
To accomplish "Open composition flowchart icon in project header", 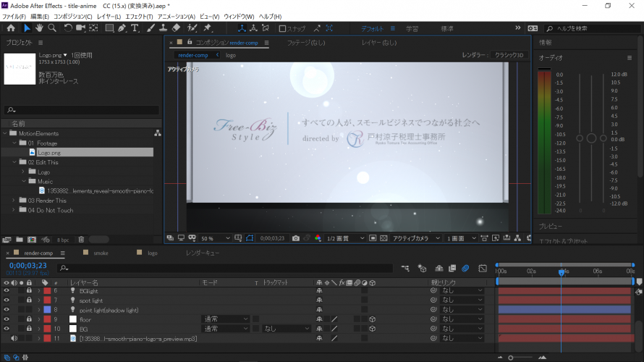I will (x=157, y=133).
